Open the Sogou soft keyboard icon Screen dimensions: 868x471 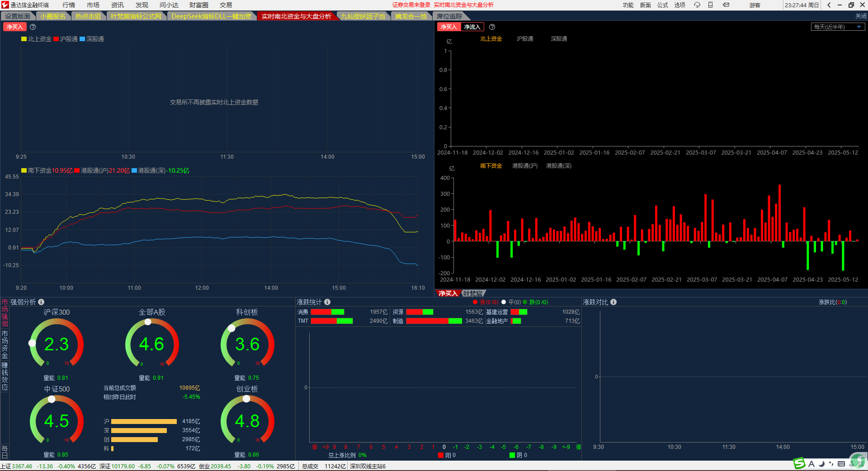(x=841, y=464)
